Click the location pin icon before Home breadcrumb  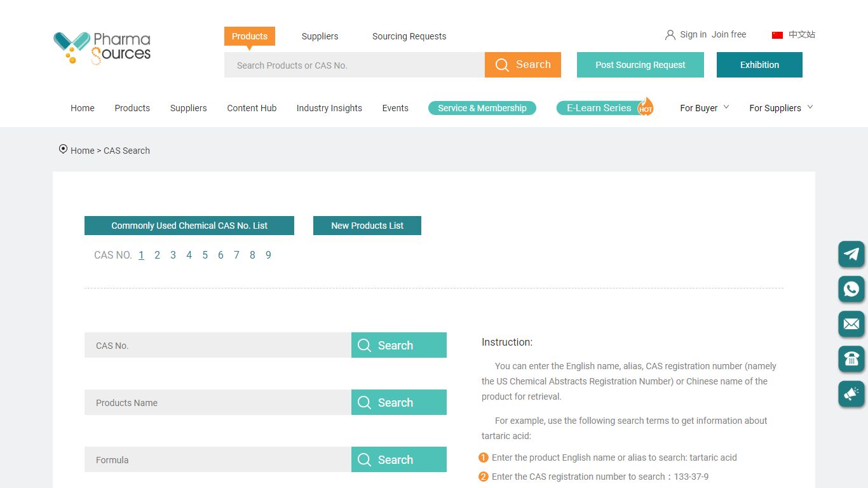pos(63,149)
